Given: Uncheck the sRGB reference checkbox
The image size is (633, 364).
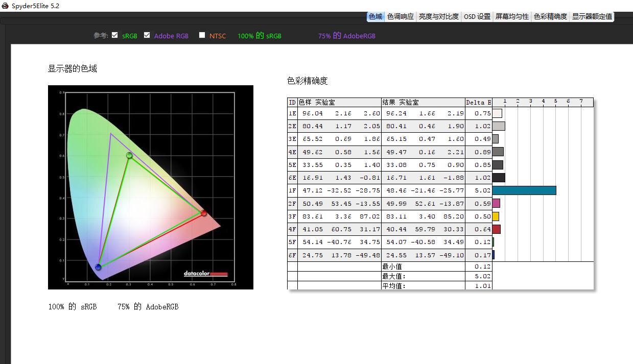Looking at the screenshot, I should coord(115,35).
